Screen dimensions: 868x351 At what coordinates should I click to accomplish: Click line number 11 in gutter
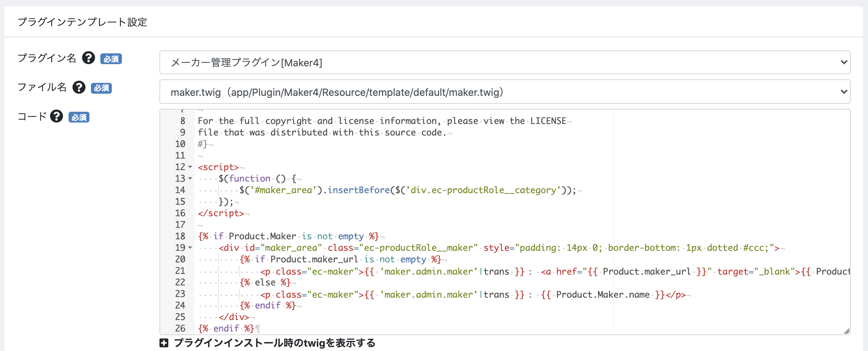coord(180,155)
